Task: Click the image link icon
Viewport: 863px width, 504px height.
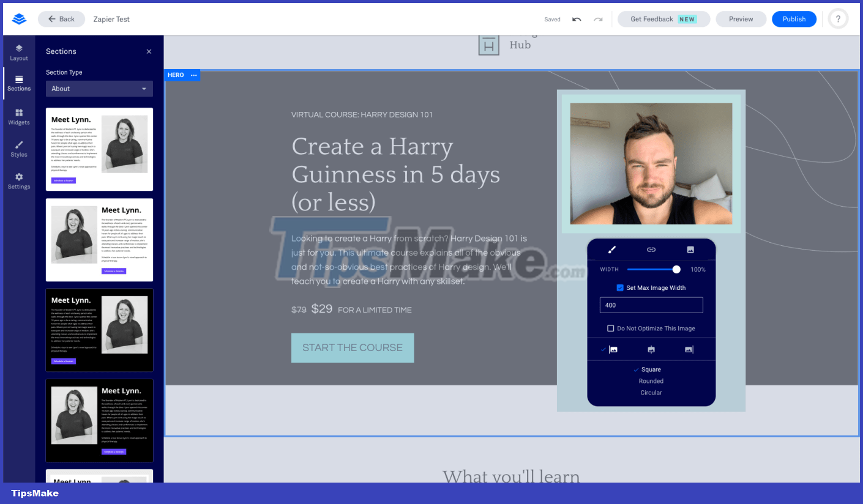Action: click(x=651, y=249)
